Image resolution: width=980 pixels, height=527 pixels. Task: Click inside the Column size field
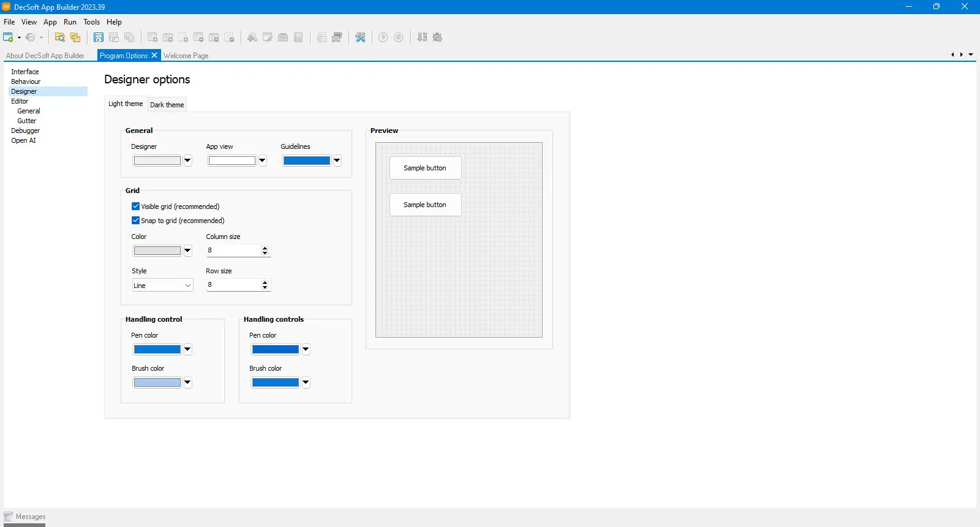[x=233, y=251]
